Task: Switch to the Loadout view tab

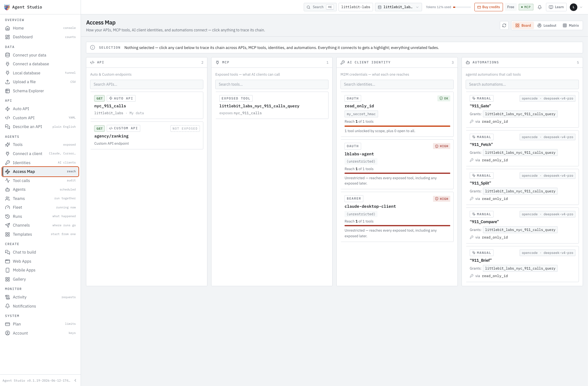Action: (x=547, y=25)
